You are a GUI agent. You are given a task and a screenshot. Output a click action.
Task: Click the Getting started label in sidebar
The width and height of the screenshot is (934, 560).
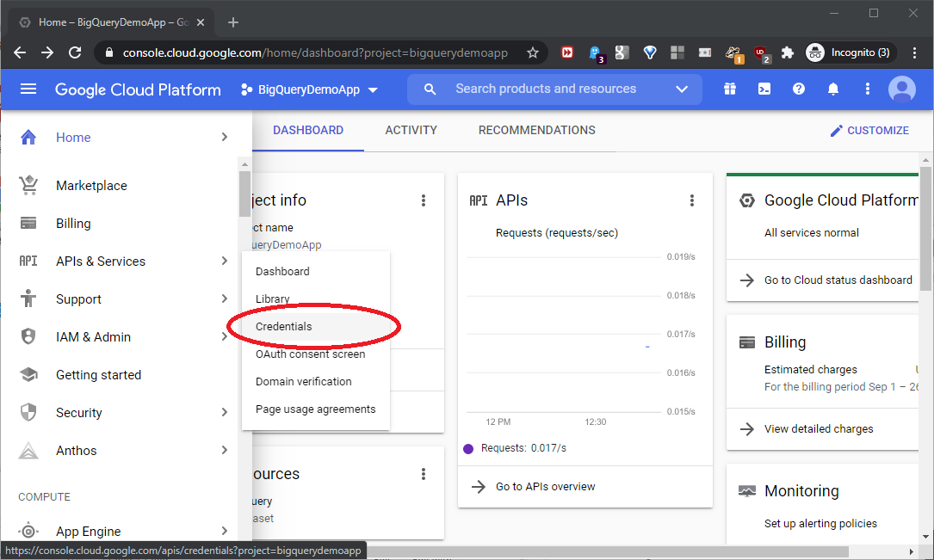[x=98, y=375]
